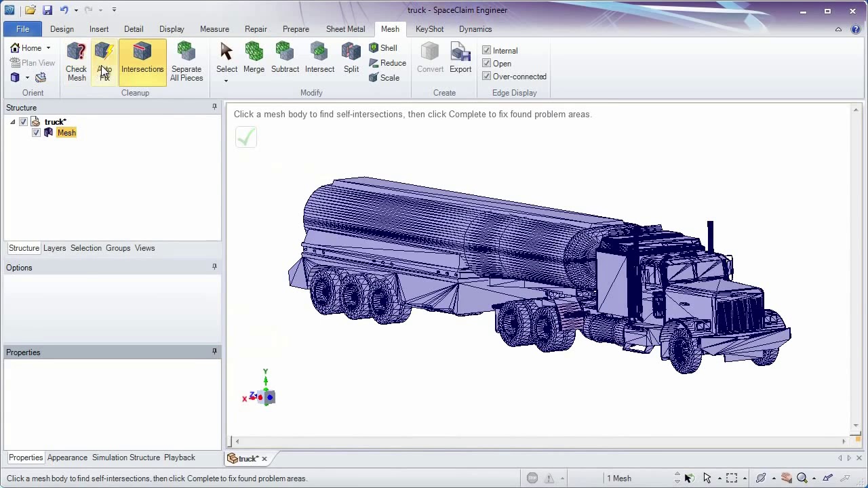Viewport: 868px width, 488px height.
Task: Switch to the Repair ribbon tab
Action: pyautogui.click(x=256, y=29)
